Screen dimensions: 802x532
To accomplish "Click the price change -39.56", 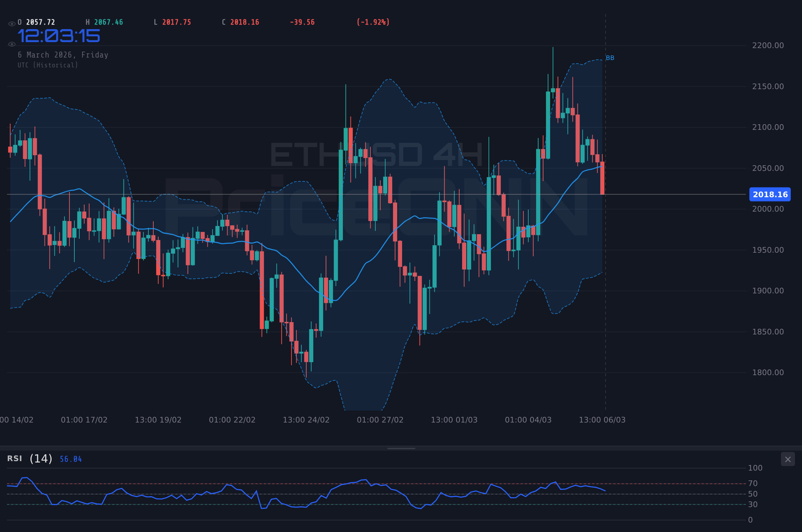I will point(302,22).
